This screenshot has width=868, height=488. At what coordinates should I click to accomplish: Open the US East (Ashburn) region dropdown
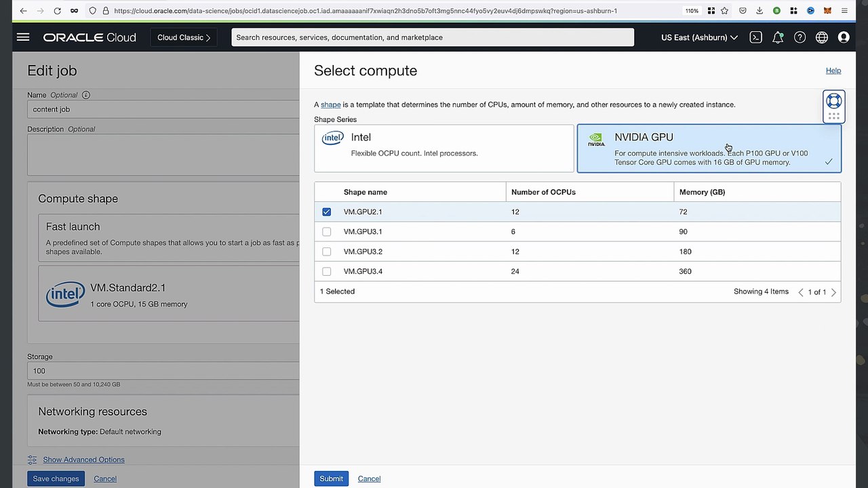(699, 37)
